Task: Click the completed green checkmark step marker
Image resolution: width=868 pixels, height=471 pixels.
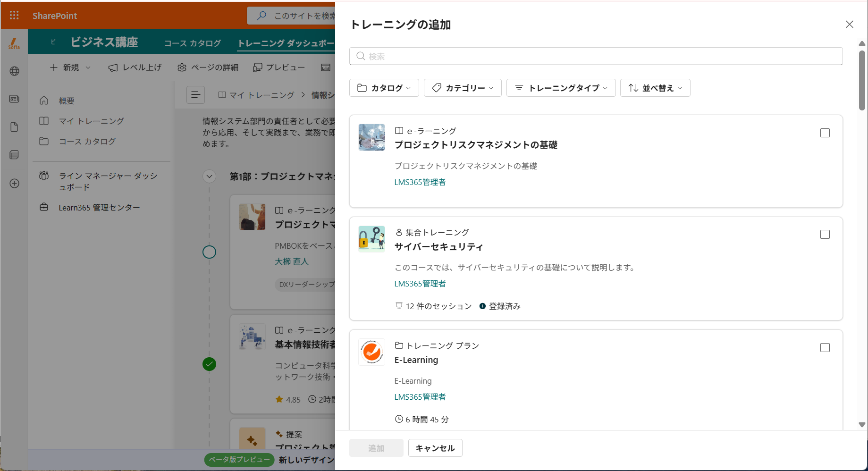Action: click(209, 364)
